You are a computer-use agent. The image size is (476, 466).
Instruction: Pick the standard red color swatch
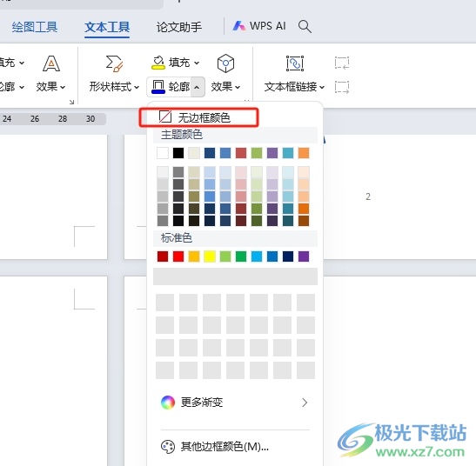(x=178, y=256)
